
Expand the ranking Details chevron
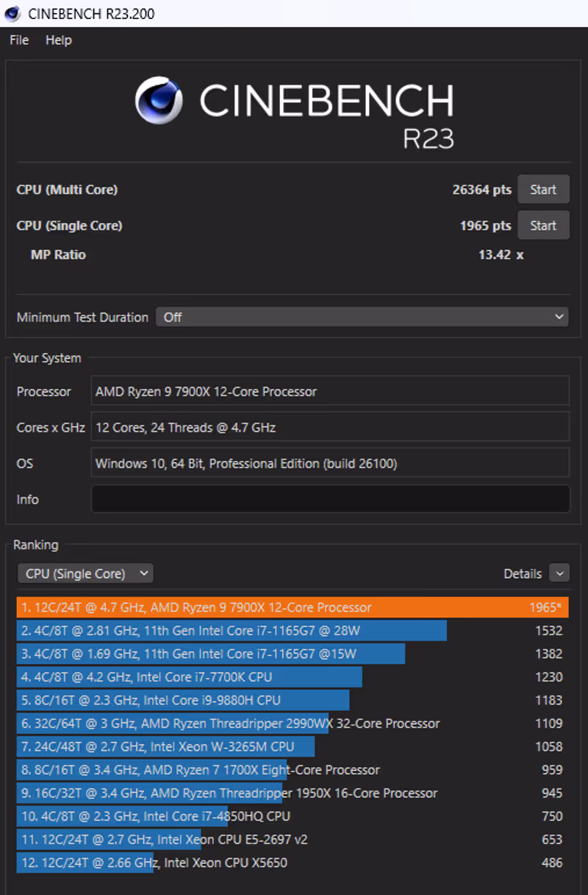click(x=559, y=574)
